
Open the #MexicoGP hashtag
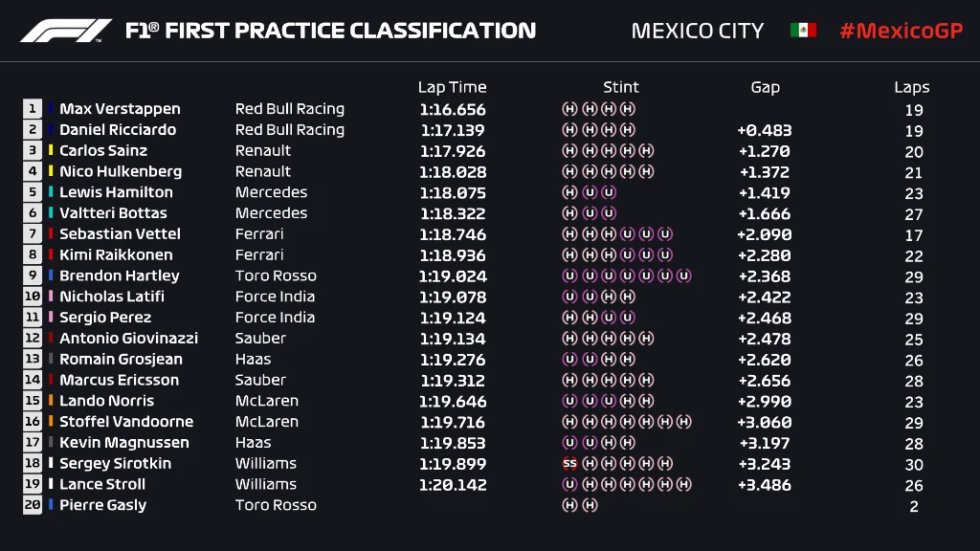coord(900,31)
